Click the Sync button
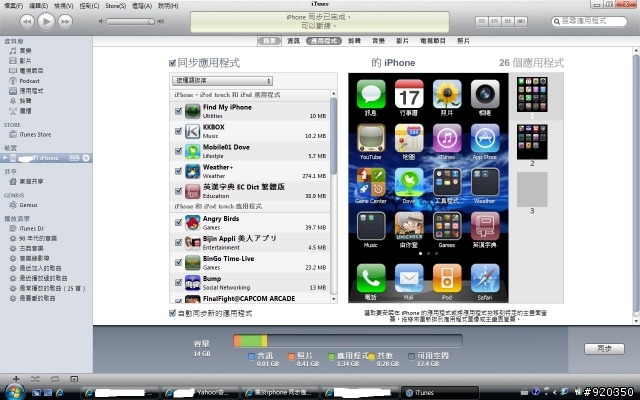 604,349
